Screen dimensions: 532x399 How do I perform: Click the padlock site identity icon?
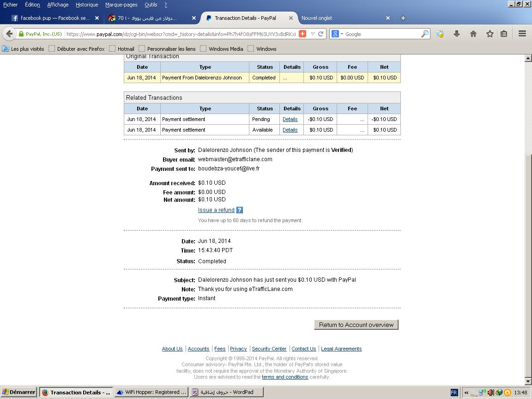coord(21,34)
